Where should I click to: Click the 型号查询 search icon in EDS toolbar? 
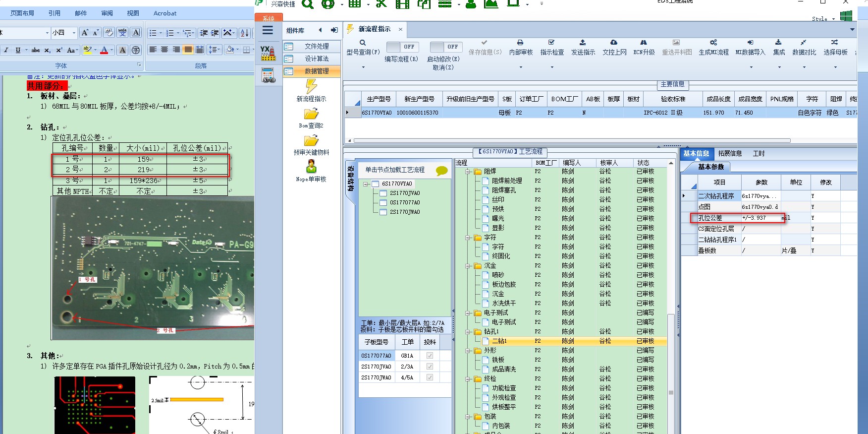coord(363,43)
